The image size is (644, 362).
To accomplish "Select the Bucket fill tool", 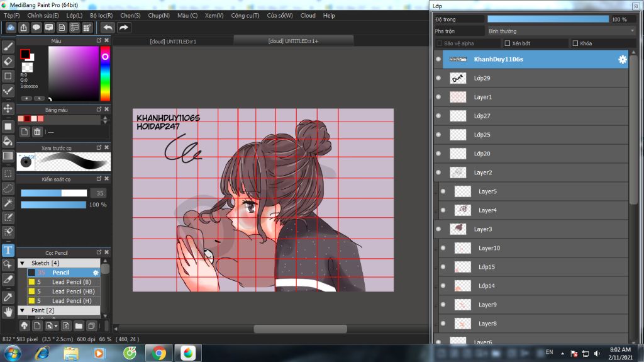I will pos(8,141).
